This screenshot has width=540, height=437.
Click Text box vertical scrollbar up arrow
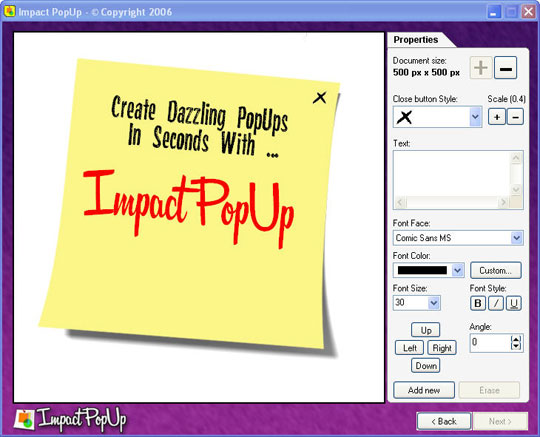pos(516,158)
